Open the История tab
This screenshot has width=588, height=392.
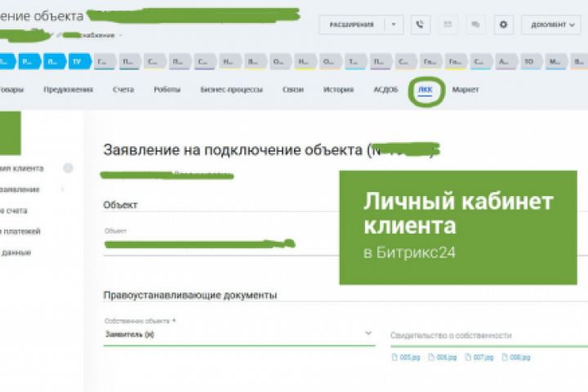pyautogui.click(x=339, y=90)
